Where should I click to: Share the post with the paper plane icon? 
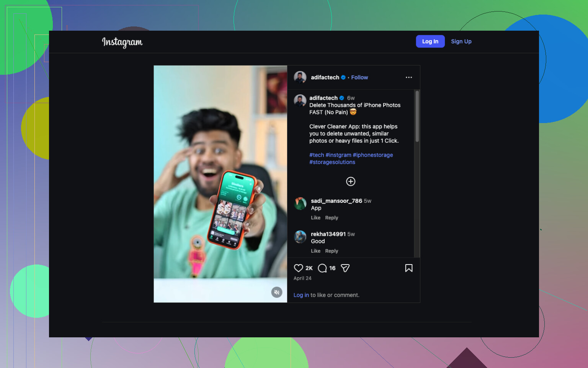[345, 268]
